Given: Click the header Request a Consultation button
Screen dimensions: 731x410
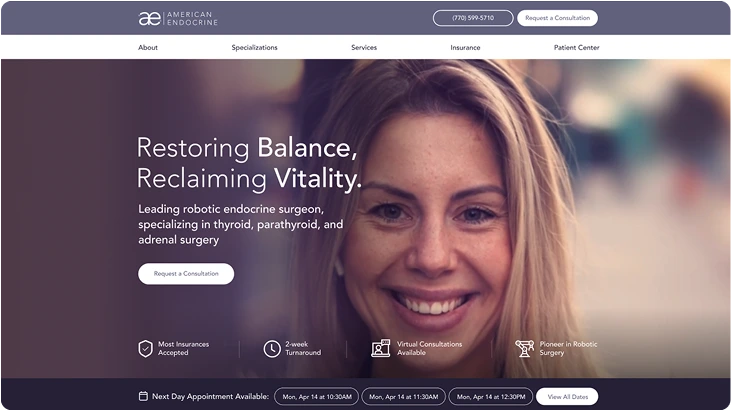Looking at the screenshot, I should pos(558,18).
